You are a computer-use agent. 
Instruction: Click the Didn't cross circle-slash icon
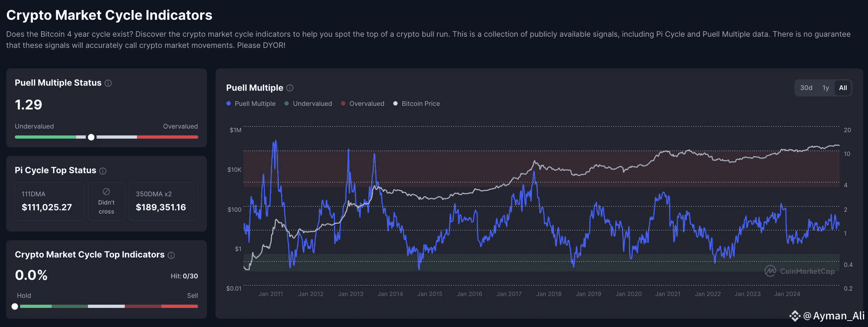pos(106,192)
